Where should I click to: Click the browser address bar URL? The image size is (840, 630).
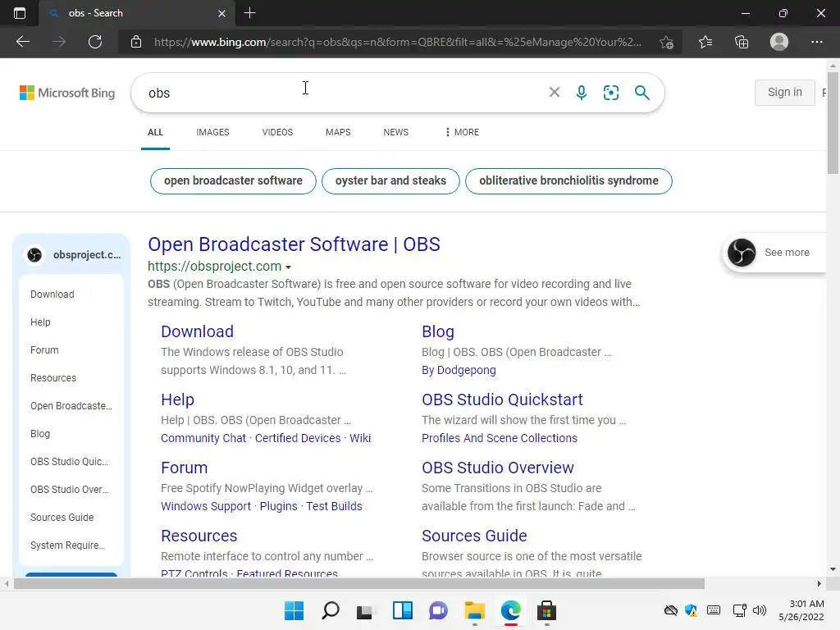tap(398, 42)
